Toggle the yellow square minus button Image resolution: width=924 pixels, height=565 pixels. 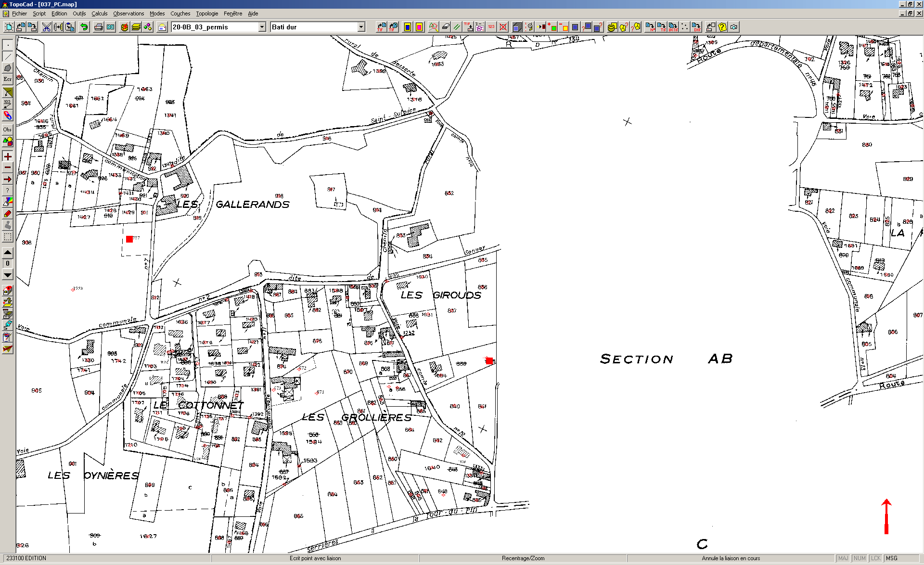tap(564, 27)
